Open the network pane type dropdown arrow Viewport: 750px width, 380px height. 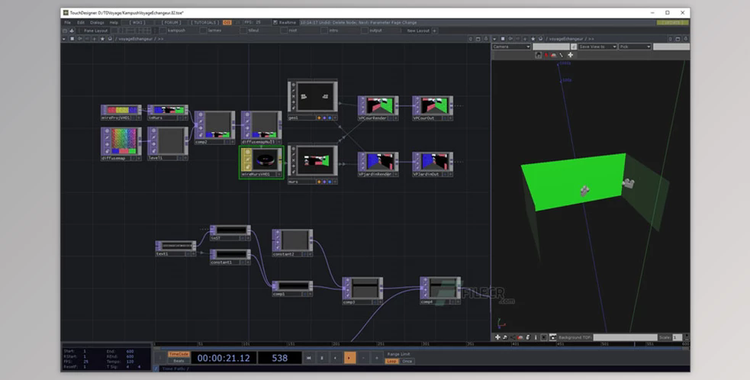pyautogui.click(x=64, y=39)
